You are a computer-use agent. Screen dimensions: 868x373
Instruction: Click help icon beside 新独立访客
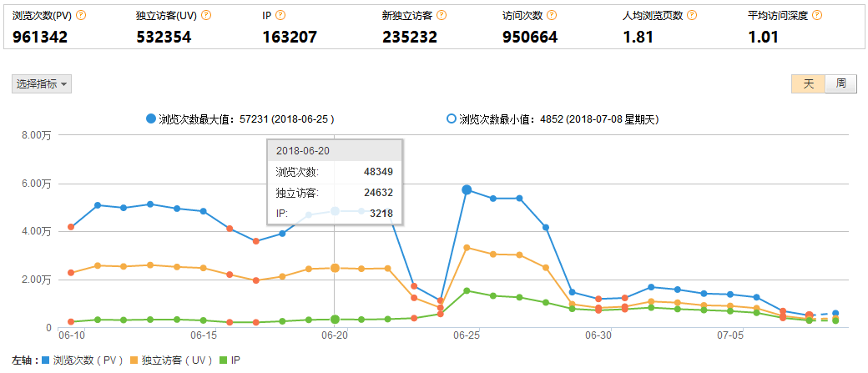[441, 16]
